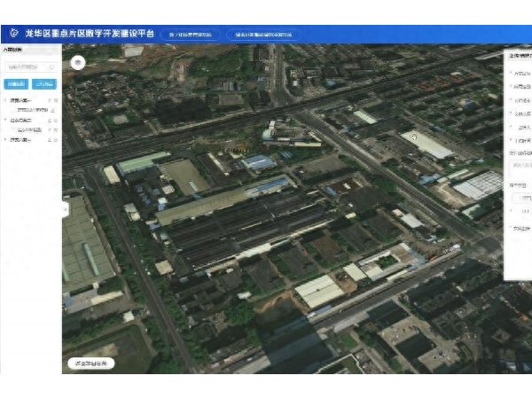Click the second blue button in left panel
Viewport: 532px width, 399px height.
[43, 83]
